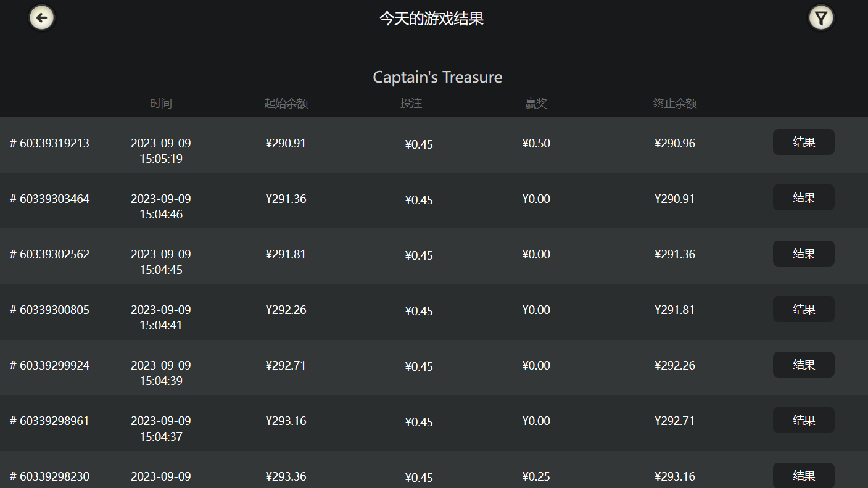Select game record # 60339300805
868x488 pixels.
point(50,310)
